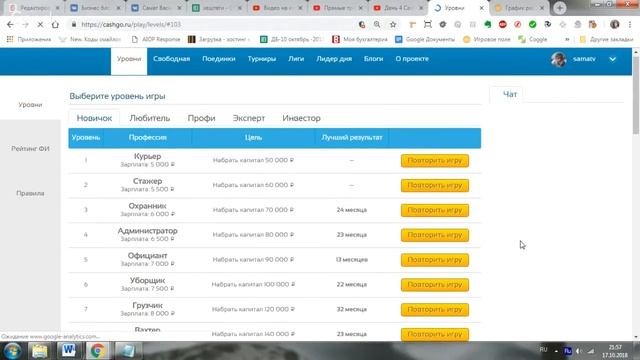Screen dimensions: 640x360
Task: Click the green checkmark extension icon
Action: [532, 24]
